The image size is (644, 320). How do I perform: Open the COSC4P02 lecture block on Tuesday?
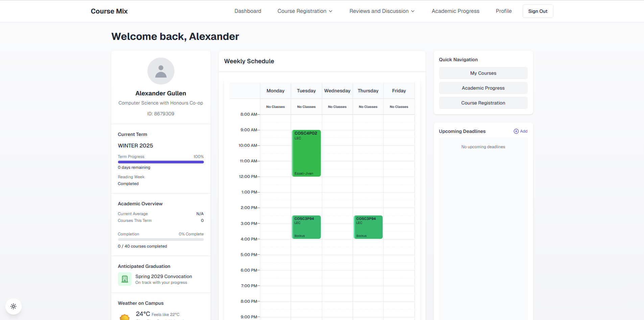click(306, 153)
